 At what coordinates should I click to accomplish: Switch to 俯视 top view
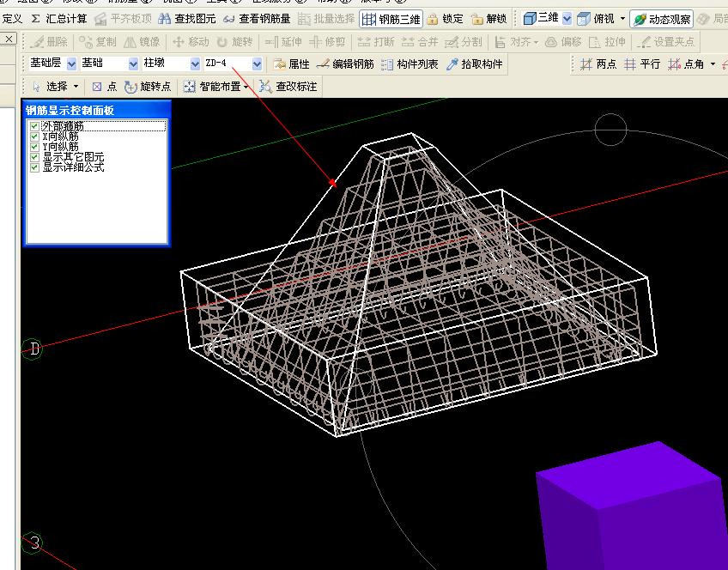(x=596, y=19)
